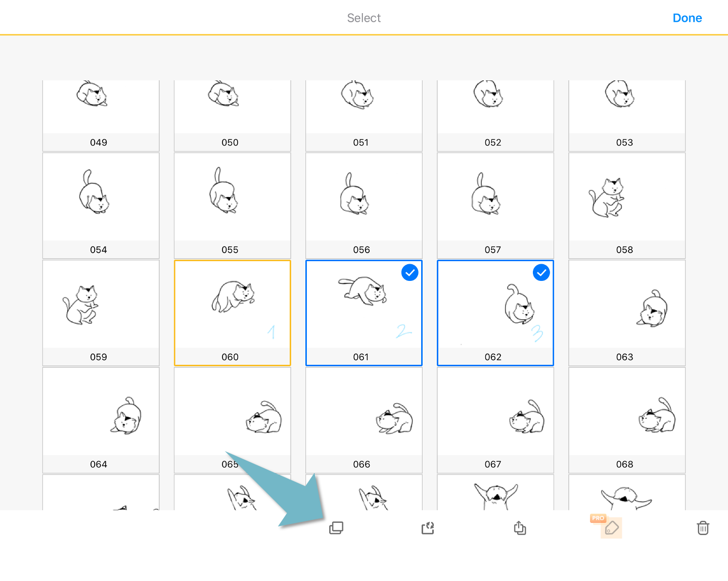Image resolution: width=728 pixels, height=581 pixels.
Task: Tap the duplicate frames icon
Action: pyautogui.click(x=336, y=528)
